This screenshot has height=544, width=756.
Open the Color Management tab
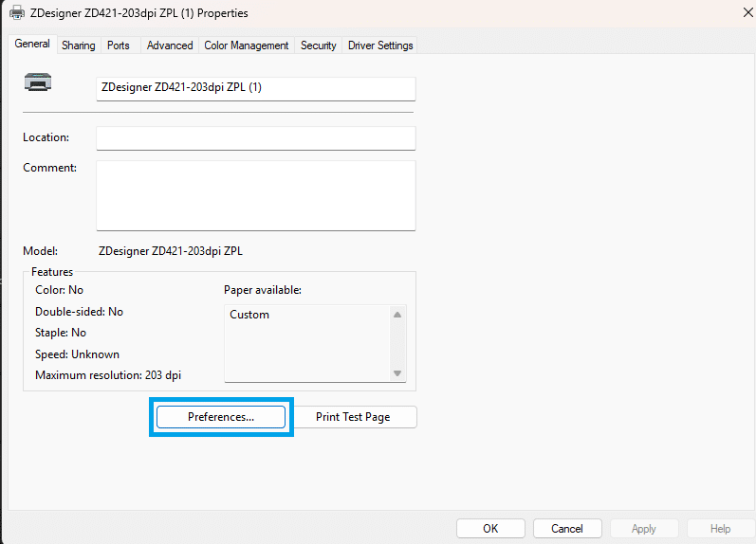(247, 45)
